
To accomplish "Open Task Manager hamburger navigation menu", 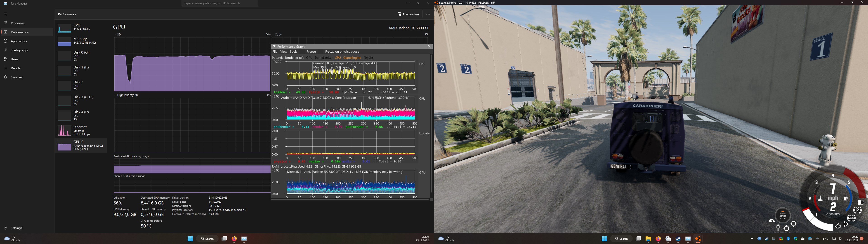I will click(5, 14).
